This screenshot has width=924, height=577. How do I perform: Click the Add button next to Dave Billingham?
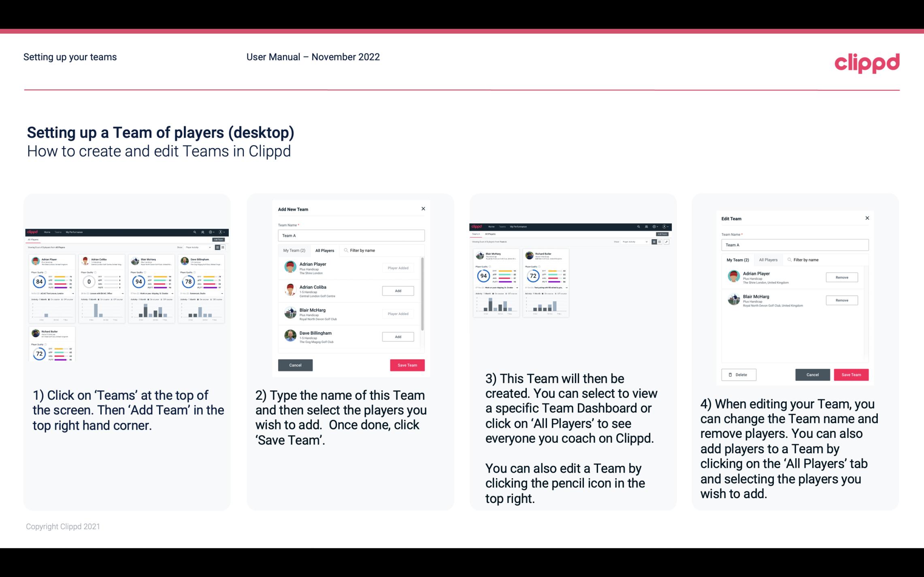tap(397, 336)
